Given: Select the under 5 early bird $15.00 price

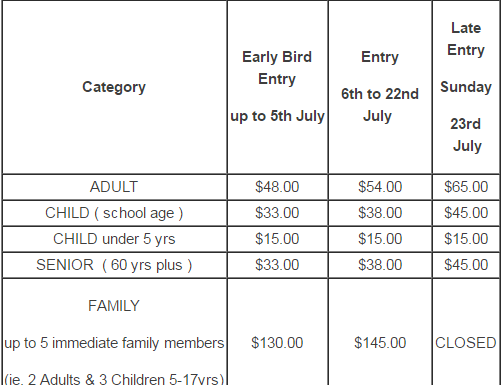Looking at the screenshot, I should point(277,239).
